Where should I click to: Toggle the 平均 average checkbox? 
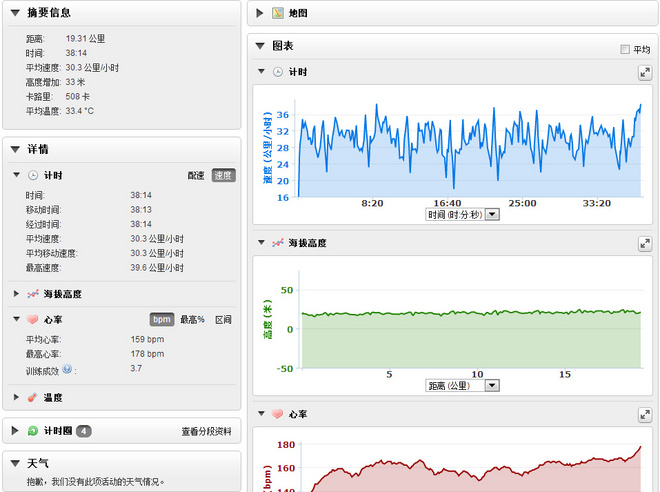tap(625, 49)
